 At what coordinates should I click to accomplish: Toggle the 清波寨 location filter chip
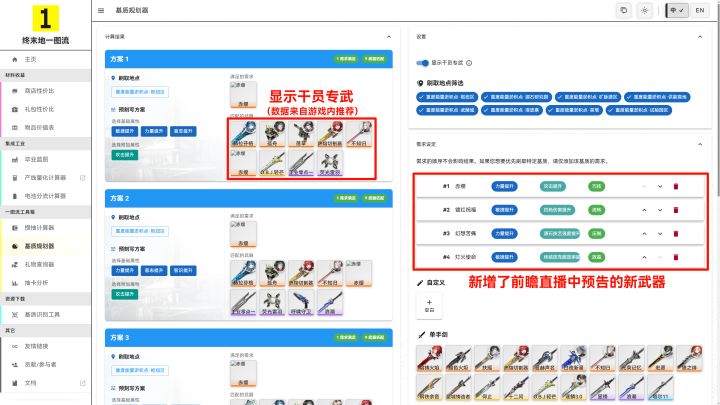coord(512,110)
